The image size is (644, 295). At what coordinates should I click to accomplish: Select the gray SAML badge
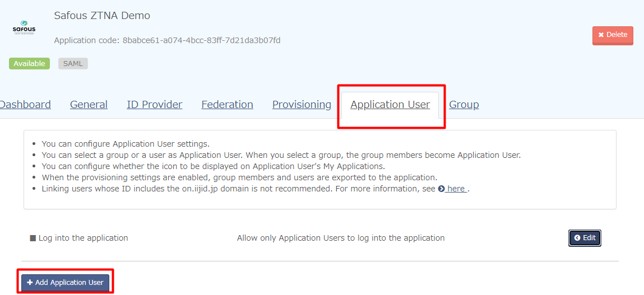pyautogui.click(x=73, y=64)
